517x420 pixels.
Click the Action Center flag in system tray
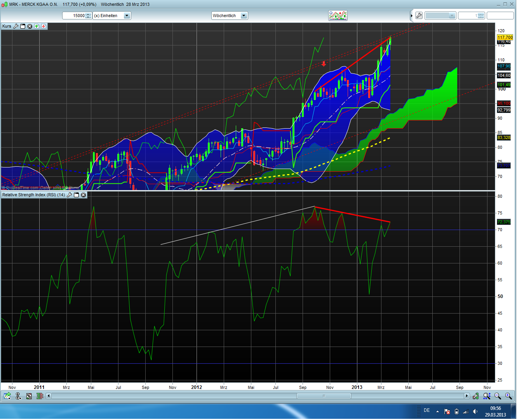pos(447,411)
